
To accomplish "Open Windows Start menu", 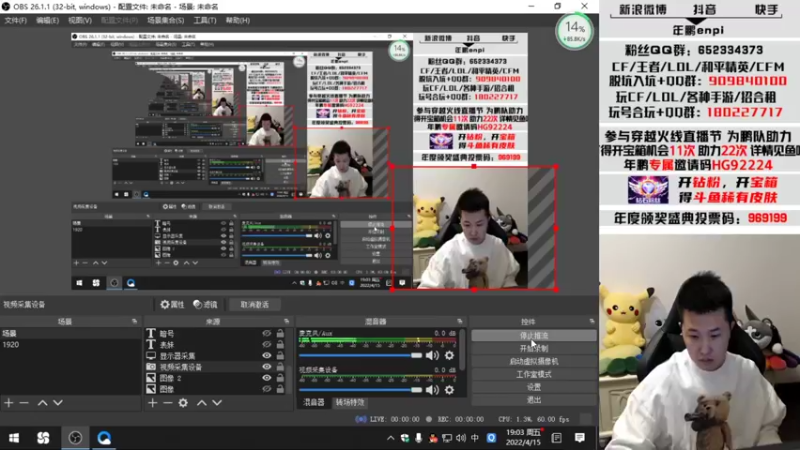I will 14,438.
